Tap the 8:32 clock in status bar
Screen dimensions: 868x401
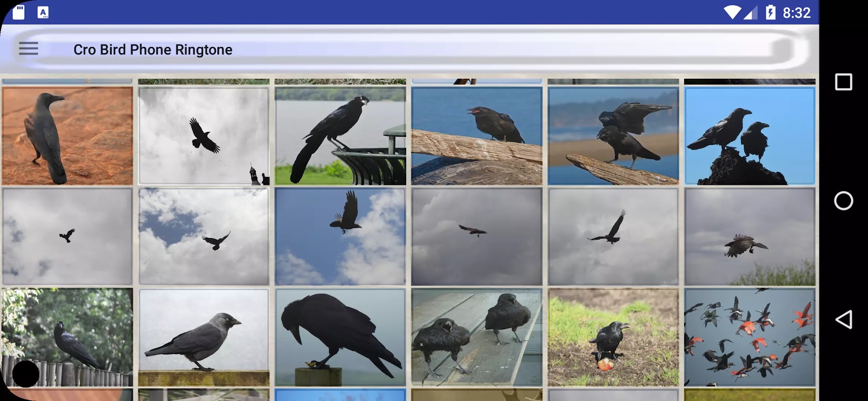click(x=796, y=13)
